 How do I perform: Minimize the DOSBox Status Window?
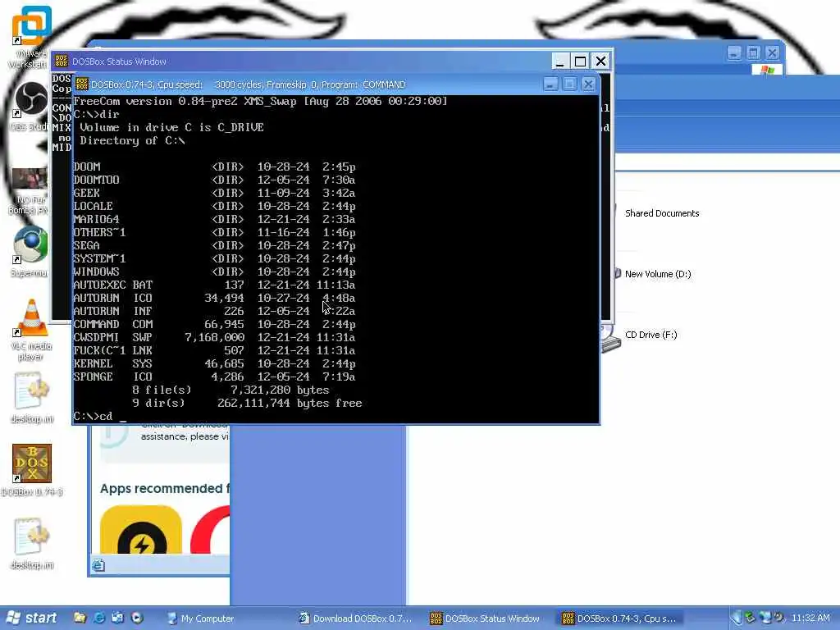[559, 61]
